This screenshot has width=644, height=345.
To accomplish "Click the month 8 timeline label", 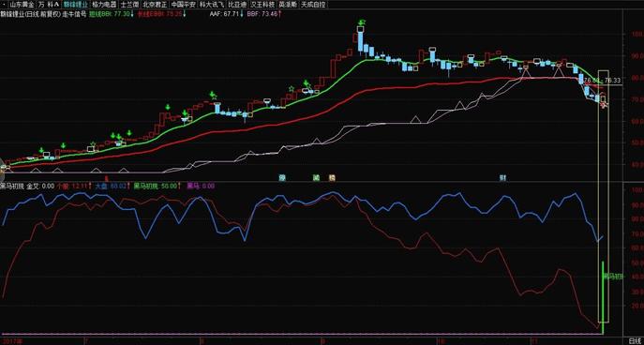I will 202,341.
